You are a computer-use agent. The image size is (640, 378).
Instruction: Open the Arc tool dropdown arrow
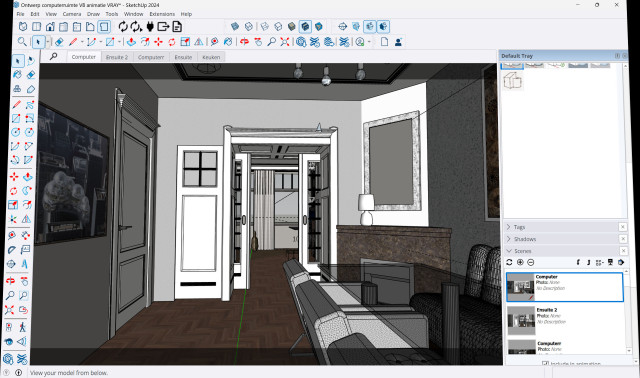click(101, 42)
